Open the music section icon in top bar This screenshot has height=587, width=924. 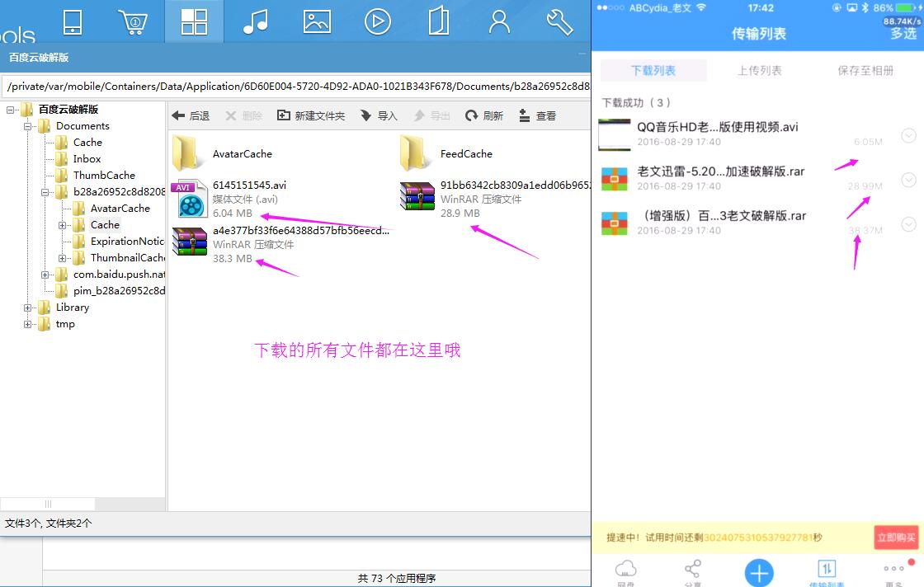255,22
